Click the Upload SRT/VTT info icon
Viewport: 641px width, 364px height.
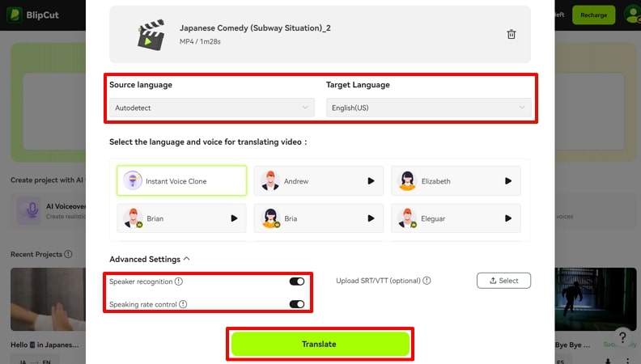427,281
